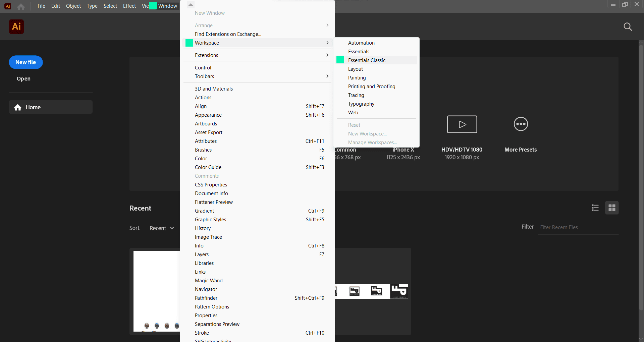
Task: Open the Stroke panel
Action: tap(258, 333)
